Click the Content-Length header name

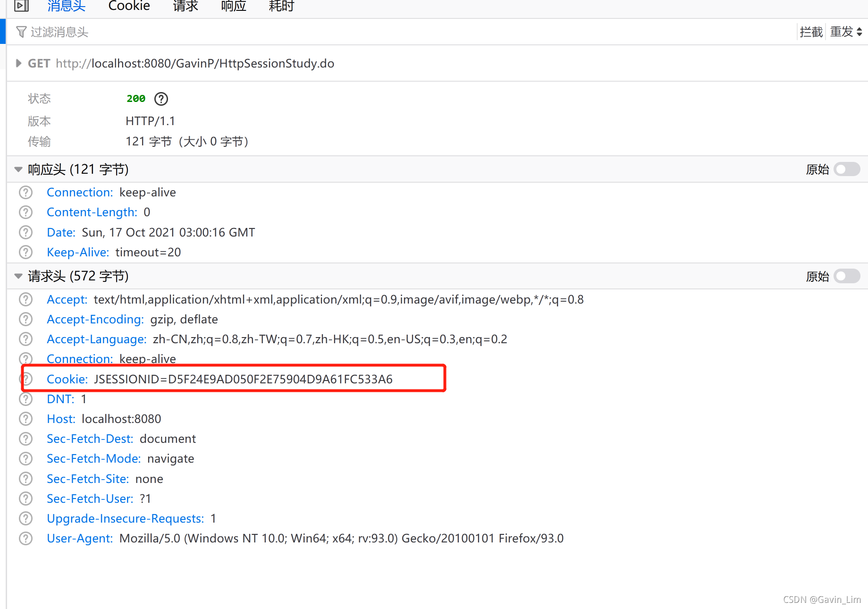coord(92,212)
